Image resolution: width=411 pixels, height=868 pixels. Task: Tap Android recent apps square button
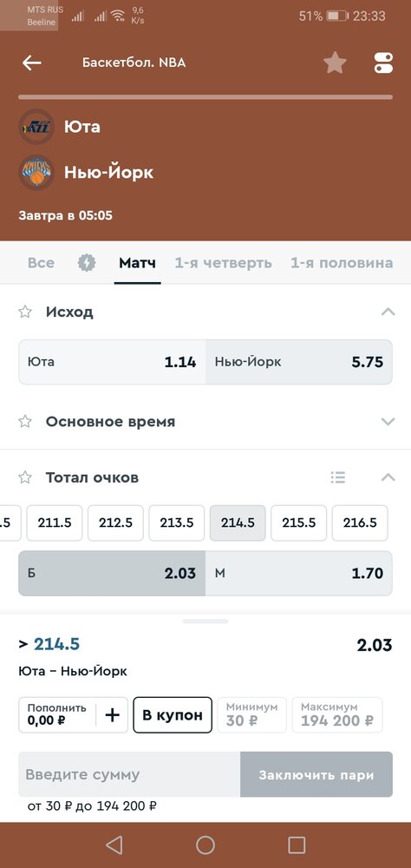coord(297,845)
